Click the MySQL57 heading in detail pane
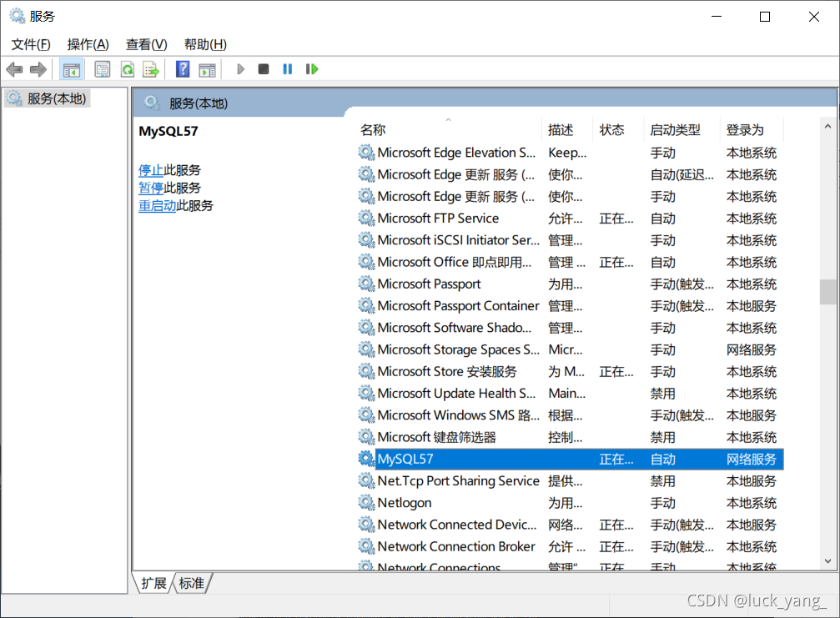The image size is (840, 618). click(169, 131)
